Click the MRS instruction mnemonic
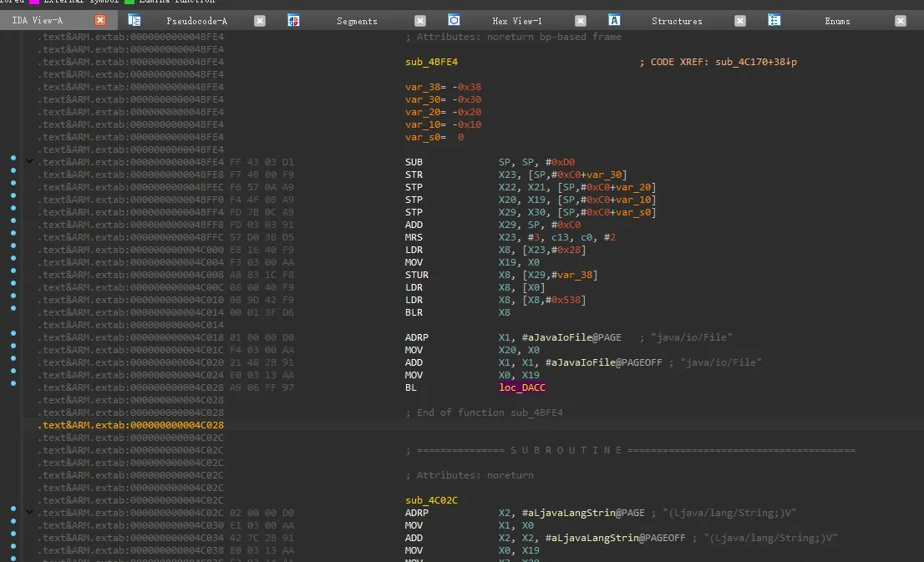 414,237
